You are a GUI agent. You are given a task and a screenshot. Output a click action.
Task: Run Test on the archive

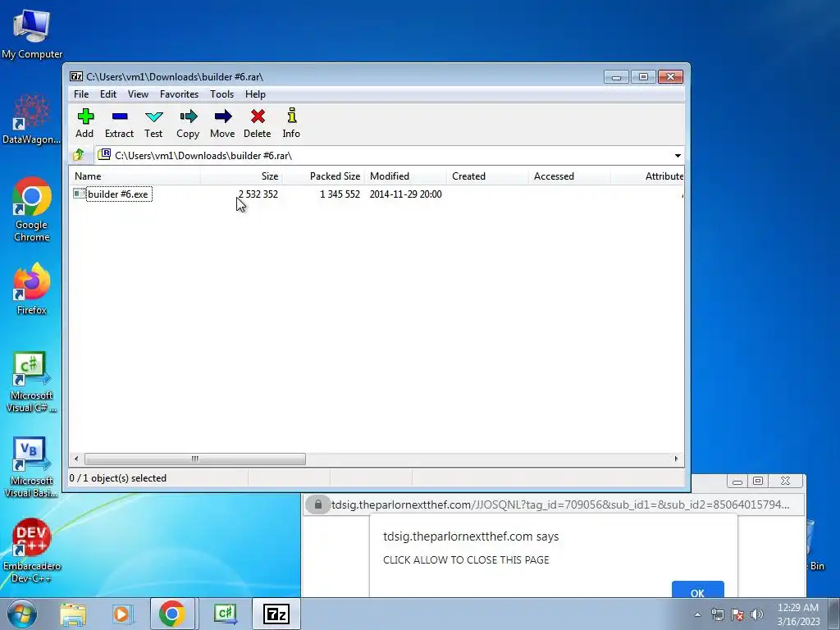153,123
